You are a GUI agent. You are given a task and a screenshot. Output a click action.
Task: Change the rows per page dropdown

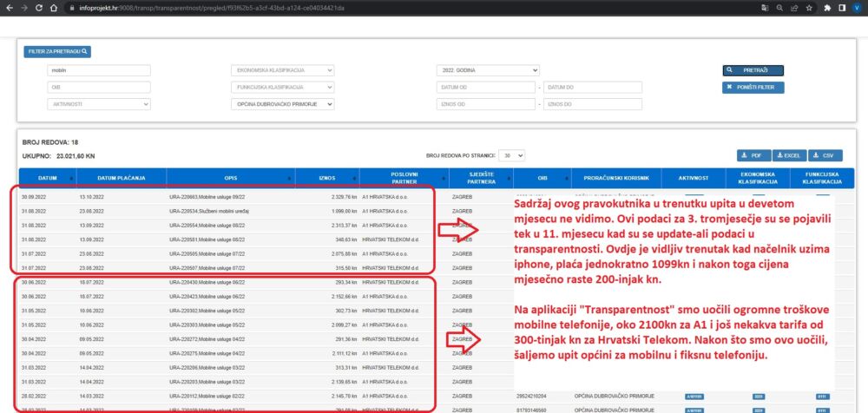click(x=514, y=154)
